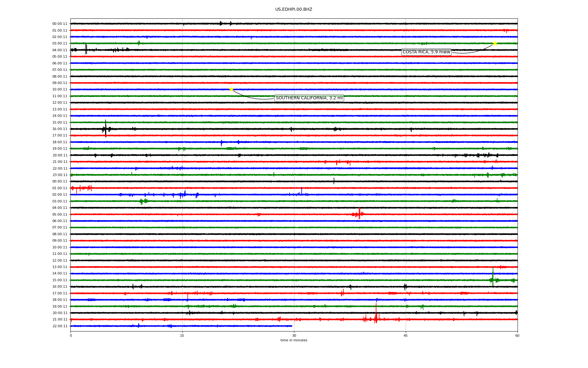Click the 0 minute x-axis tick label
The width and height of the screenshot is (588, 368).
71,335
